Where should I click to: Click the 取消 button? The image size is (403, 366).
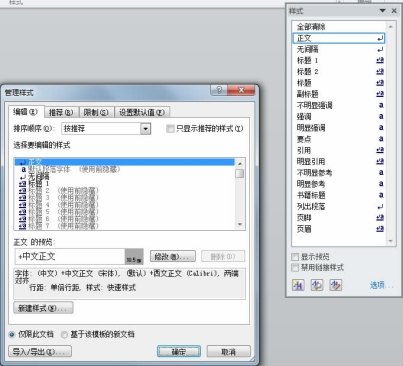click(x=228, y=351)
